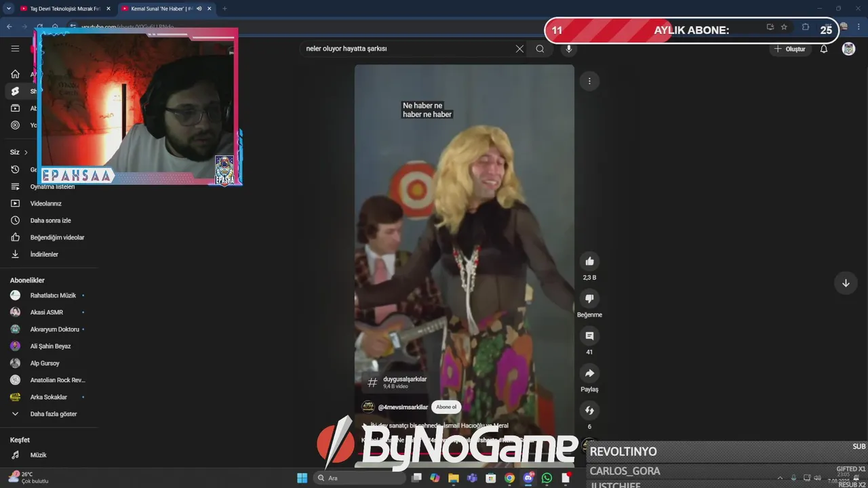Open Windows Start menu
This screenshot has width=868, height=488.
click(302, 478)
